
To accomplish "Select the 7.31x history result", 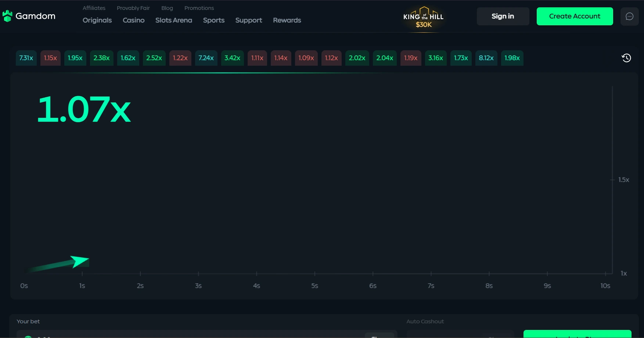I will [x=26, y=58].
